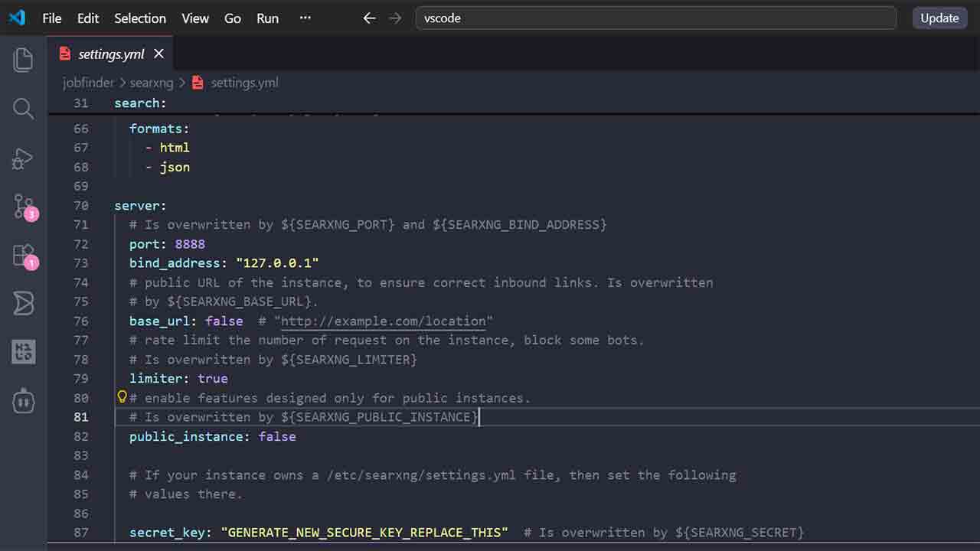Click the 'html' list entry

pos(175,148)
